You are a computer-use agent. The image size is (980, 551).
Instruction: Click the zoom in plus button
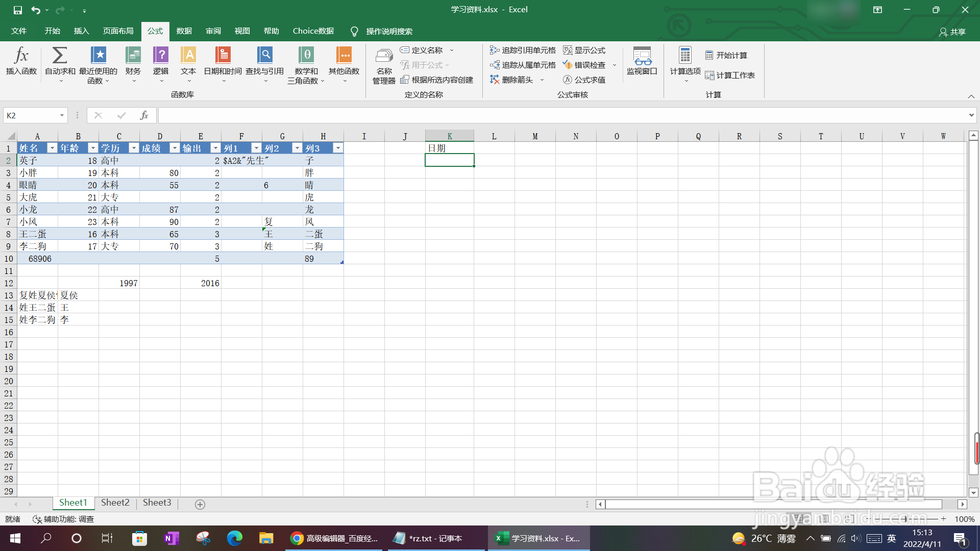[x=944, y=519]
